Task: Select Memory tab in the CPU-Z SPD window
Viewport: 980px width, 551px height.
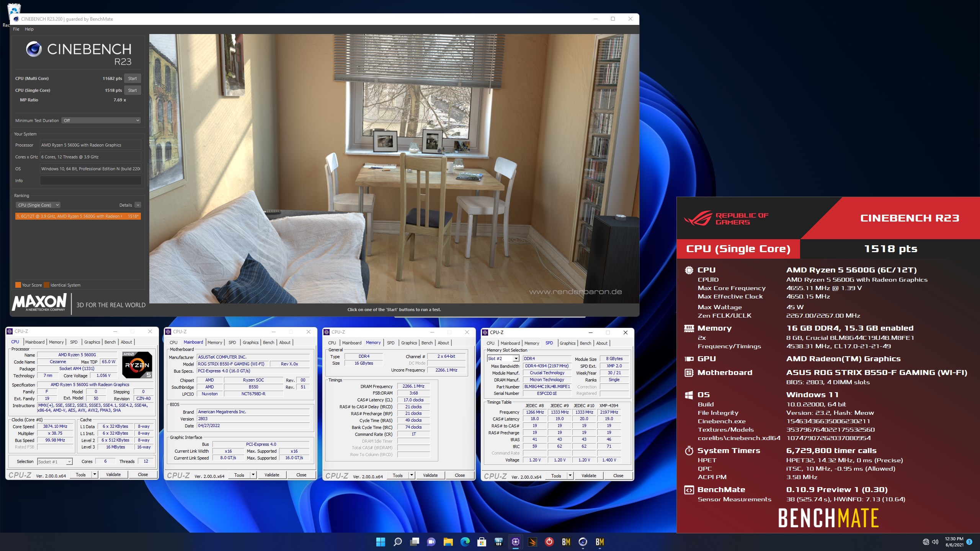Action: point(532,343)
